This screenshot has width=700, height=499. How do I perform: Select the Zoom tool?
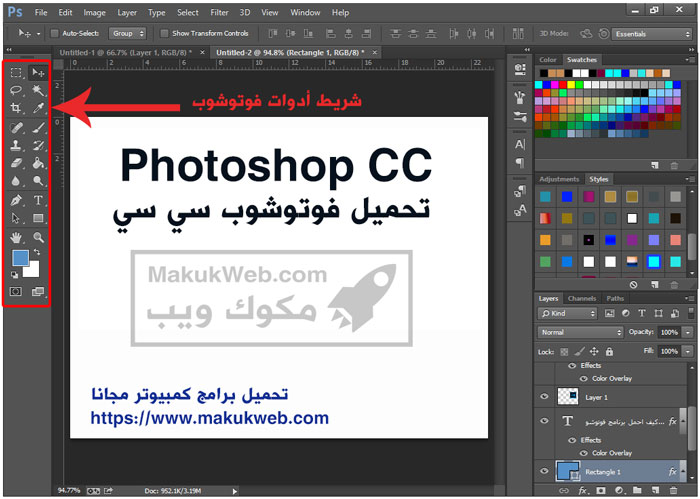[x=38, y=237]
